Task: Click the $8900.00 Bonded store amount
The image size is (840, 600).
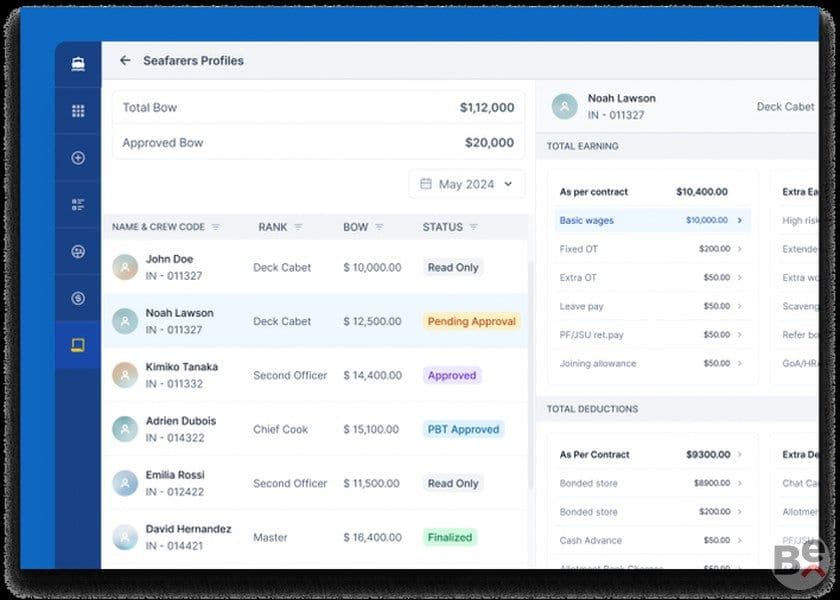Action: tap(712, 483)
